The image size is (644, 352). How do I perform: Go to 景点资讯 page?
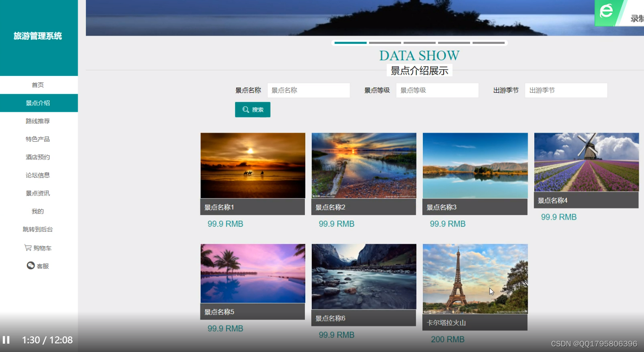(x=39, y=193)
